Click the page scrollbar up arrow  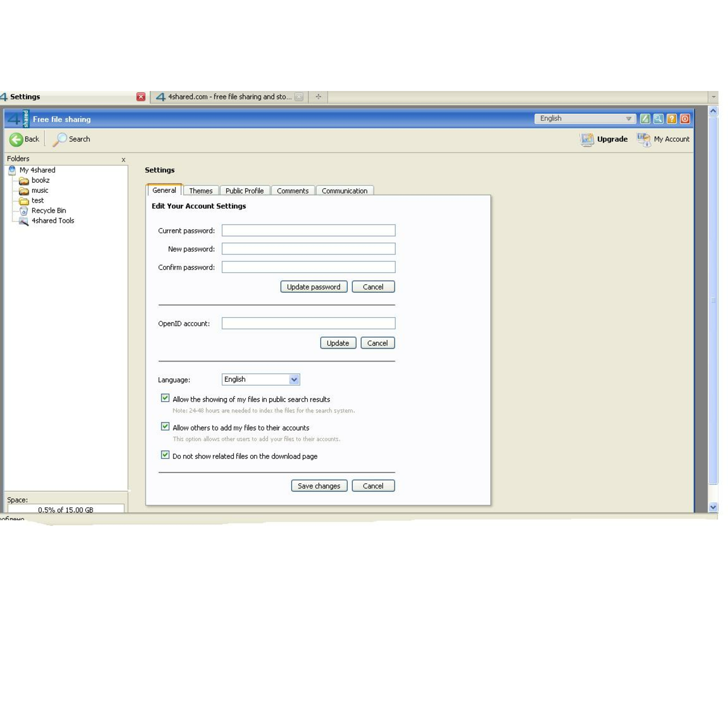(x=713, y=111)
